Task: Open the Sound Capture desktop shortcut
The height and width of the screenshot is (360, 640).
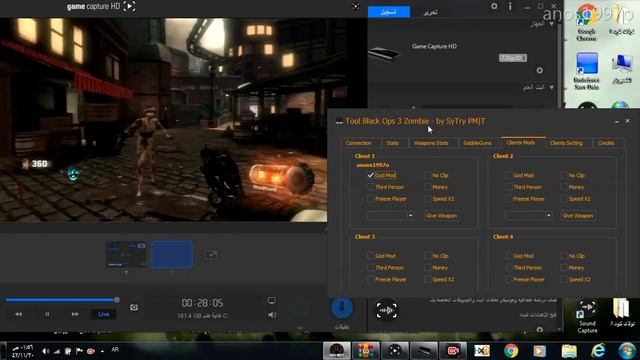Action: [587, 316]
